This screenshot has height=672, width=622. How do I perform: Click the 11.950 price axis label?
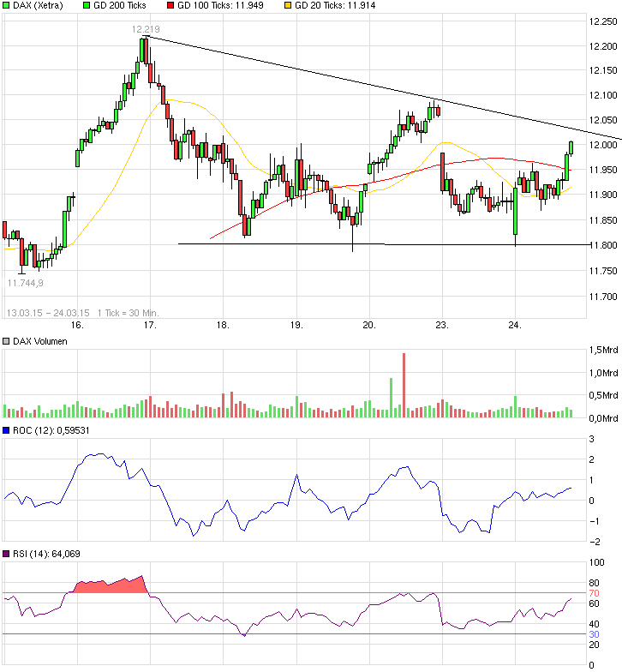(603, 170)
